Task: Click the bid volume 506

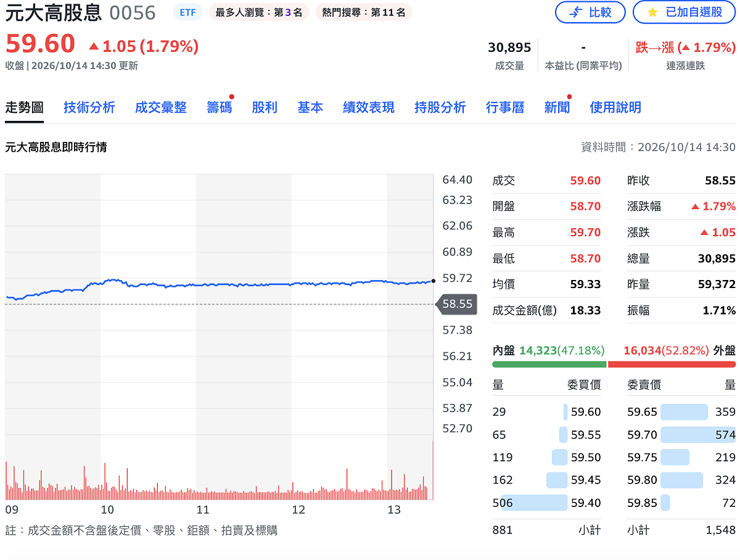Action: 503,503
